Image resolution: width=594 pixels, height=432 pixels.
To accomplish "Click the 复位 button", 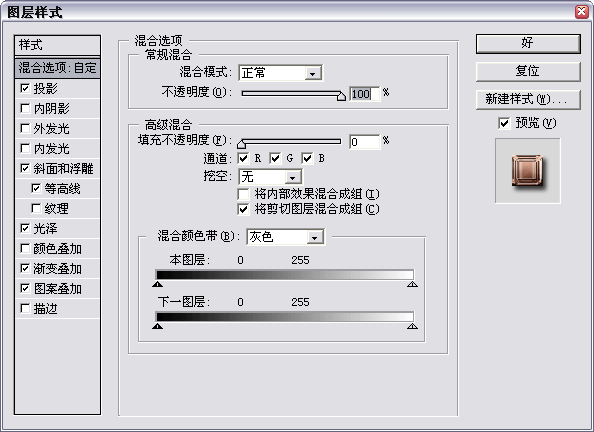I will (x=528, y=71).
